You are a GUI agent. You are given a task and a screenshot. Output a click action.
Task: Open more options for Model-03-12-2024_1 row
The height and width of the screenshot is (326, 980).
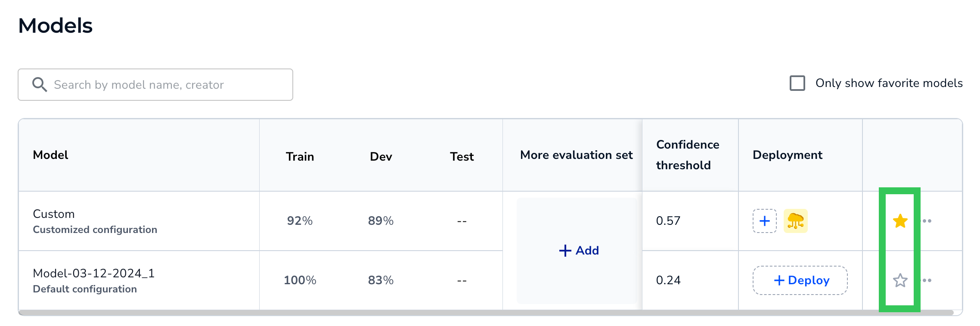pos(927,280)
